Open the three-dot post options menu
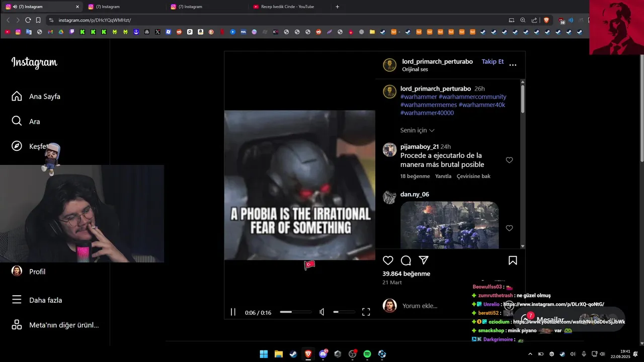644x362 pixels. [x=513, y=65]
